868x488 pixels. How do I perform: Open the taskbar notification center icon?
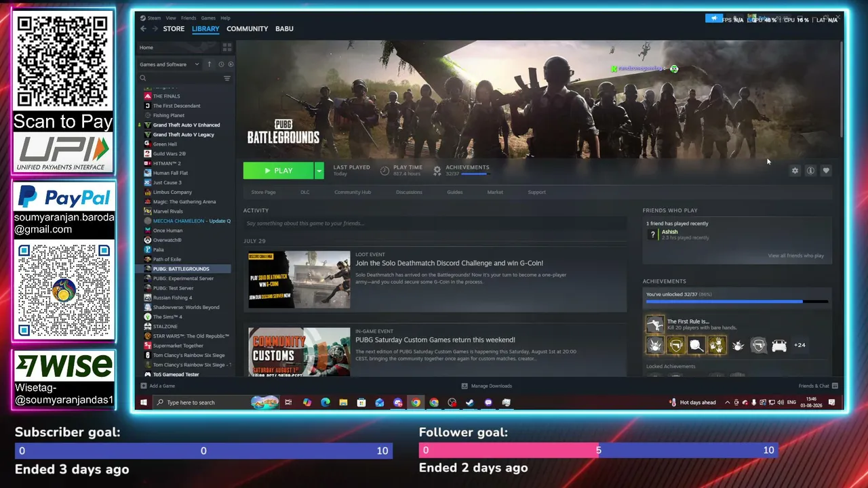[x=832, y=403]
